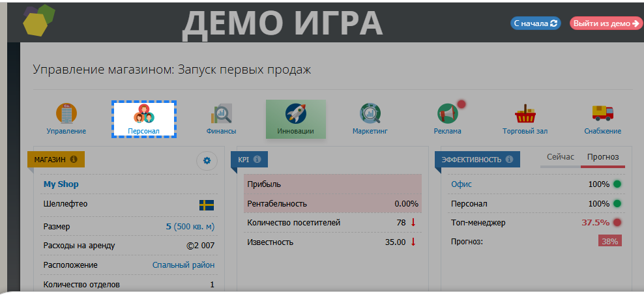Screen dimensions: 644x301
Task: Click the 38% forecast badge
Action: point(610,241)
